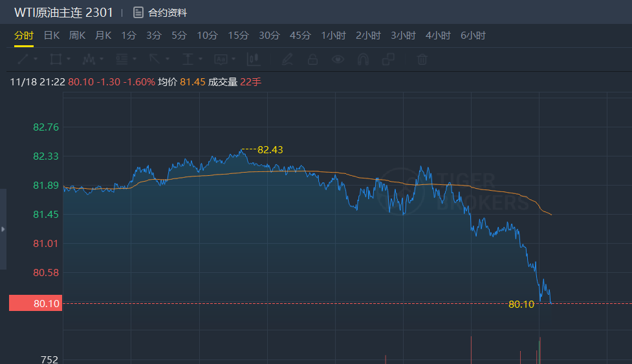Select the 2小时 interval
Image resolution: width=632 pixels, height=364 pixels.
click(369, 36)
